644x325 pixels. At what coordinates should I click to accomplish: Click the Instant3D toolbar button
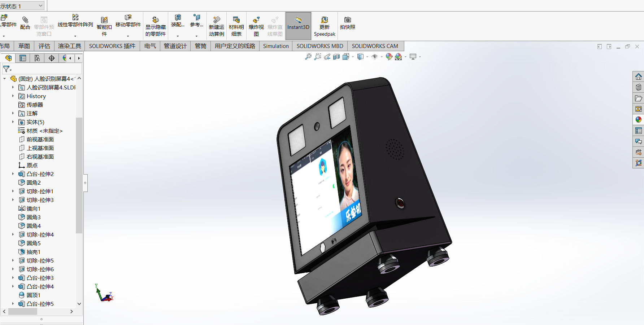click(x=298, y=26)
